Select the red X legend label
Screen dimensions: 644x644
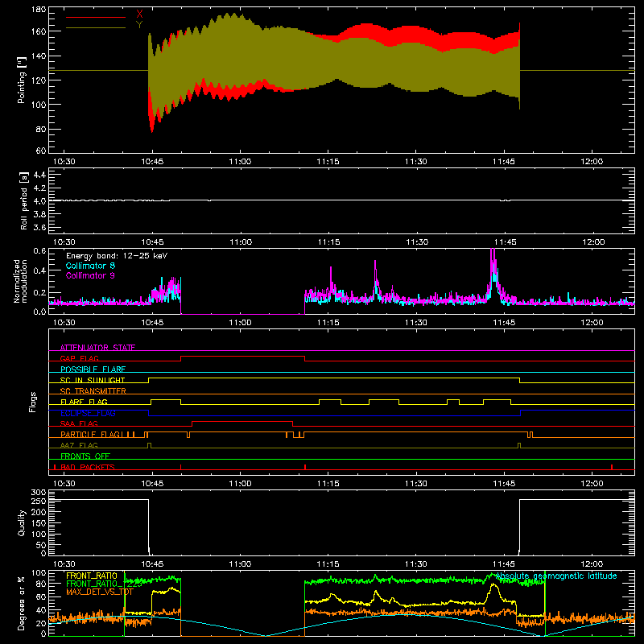[x=139, y=14]
